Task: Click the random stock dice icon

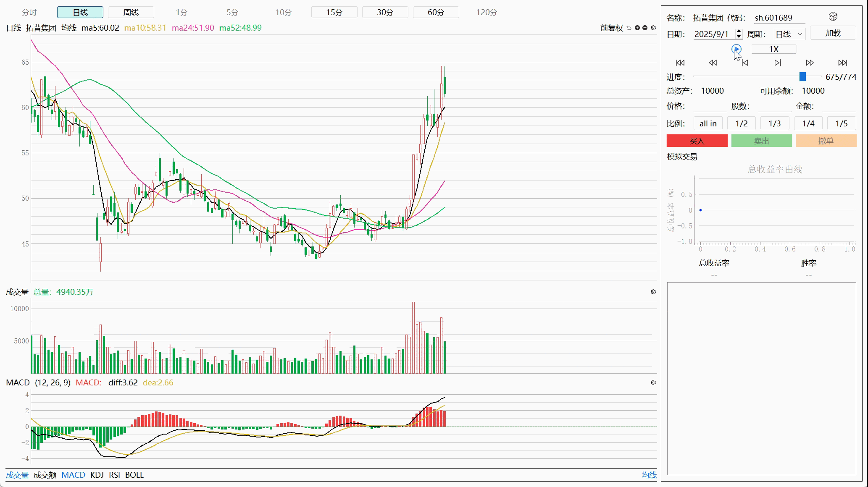Action: coord(833,17)
